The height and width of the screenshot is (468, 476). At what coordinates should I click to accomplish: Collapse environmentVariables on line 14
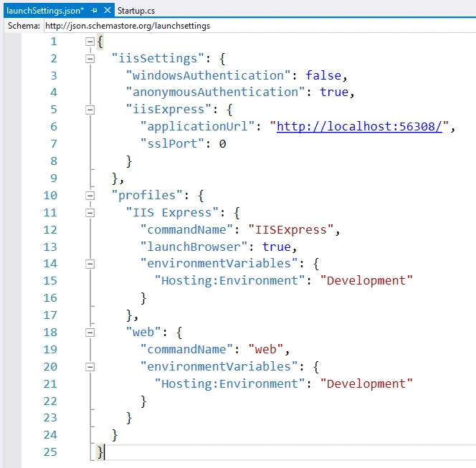[x=90, y=264]
